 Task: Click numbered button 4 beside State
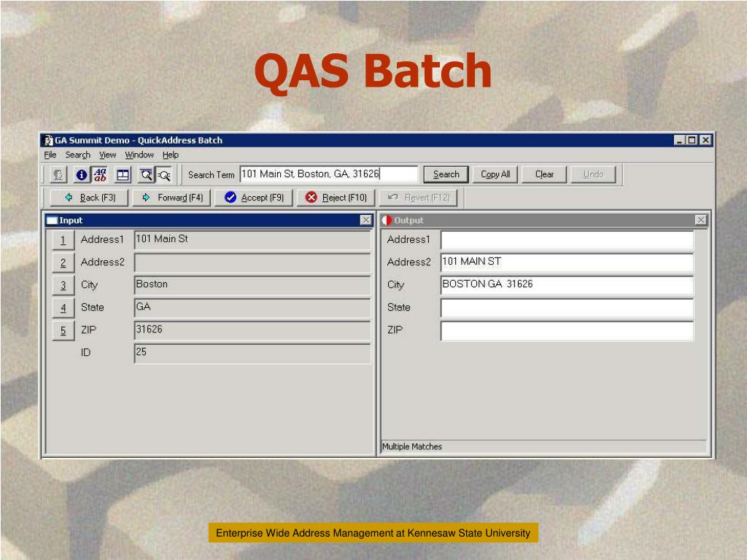63,308
